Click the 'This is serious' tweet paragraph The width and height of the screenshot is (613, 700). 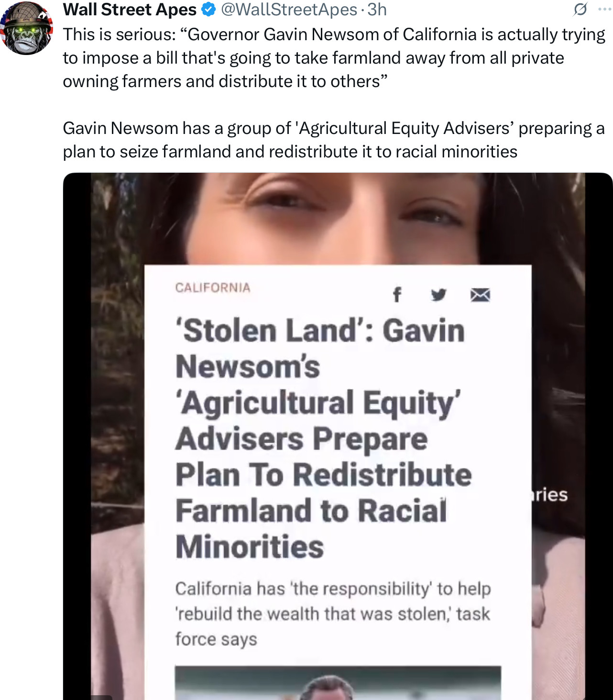[334, 58]
